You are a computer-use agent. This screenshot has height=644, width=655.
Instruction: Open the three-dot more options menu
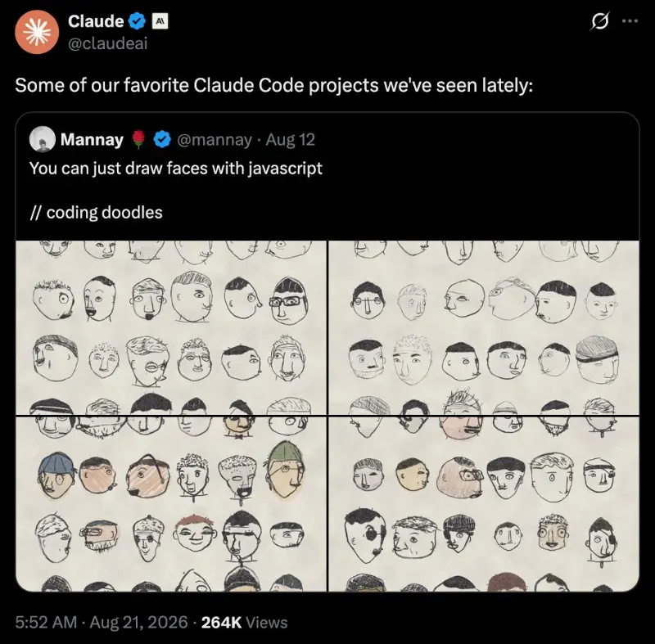pyautogui.click(x=630, y=21)
